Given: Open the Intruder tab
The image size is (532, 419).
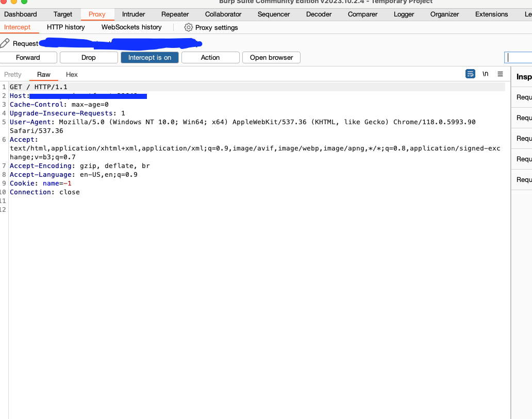Looking at the screenshot, I should pyautogui.click(x=134, y=14).
